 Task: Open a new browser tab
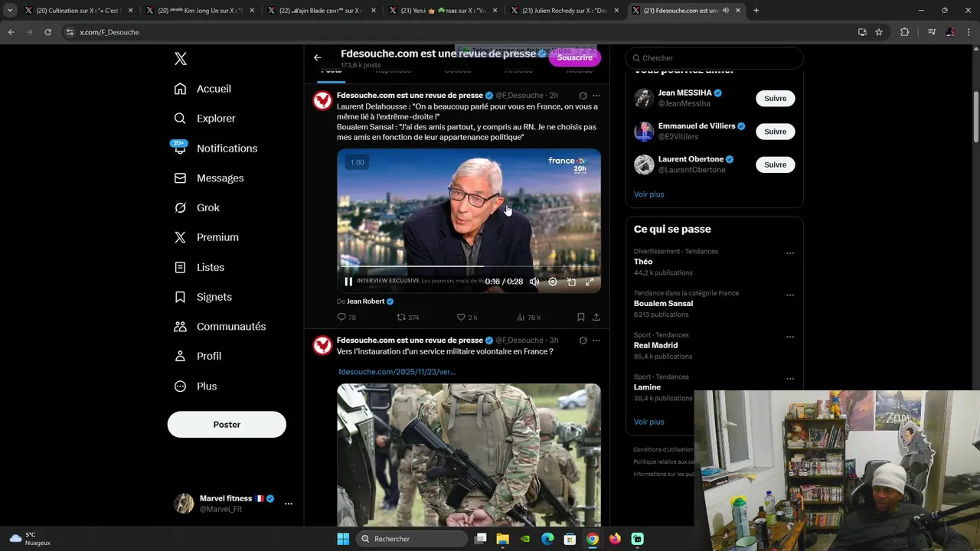756,11
